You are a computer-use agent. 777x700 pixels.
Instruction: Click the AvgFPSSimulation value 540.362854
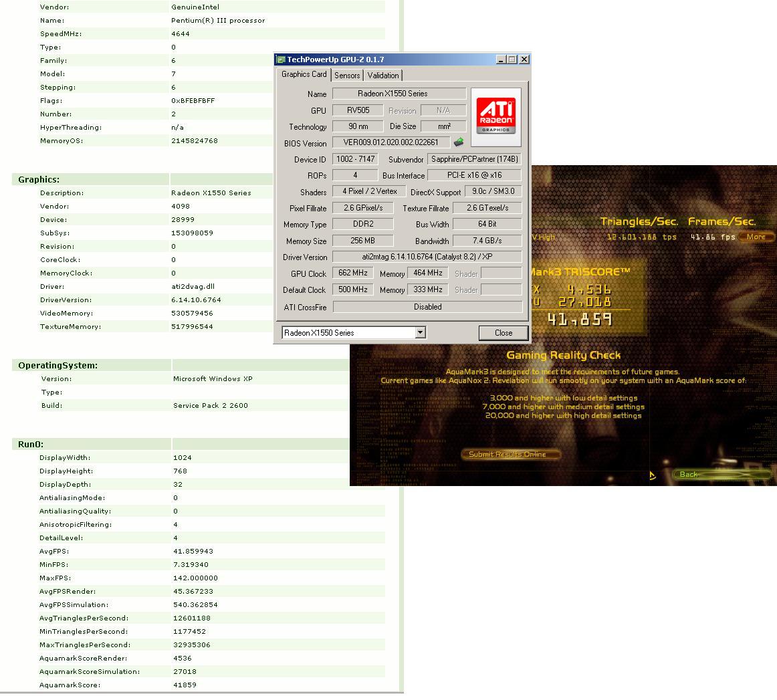tap(196, 604)
